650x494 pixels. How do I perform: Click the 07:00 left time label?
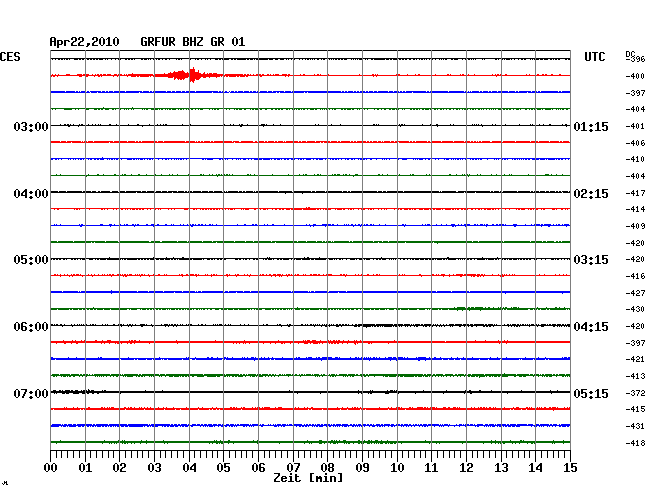click(31, 393)
